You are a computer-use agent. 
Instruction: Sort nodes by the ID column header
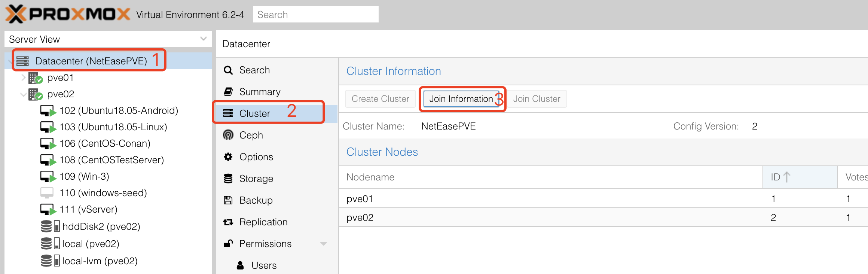pyautogui.click(x=800, y=177)
